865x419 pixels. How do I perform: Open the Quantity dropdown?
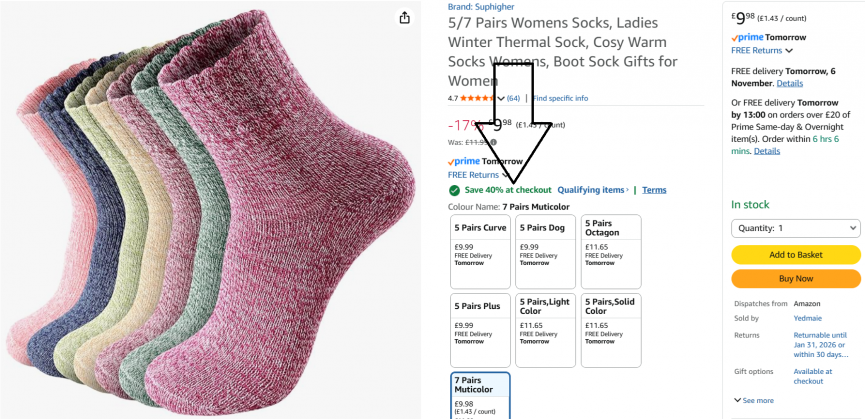click(x=795, y=228)
